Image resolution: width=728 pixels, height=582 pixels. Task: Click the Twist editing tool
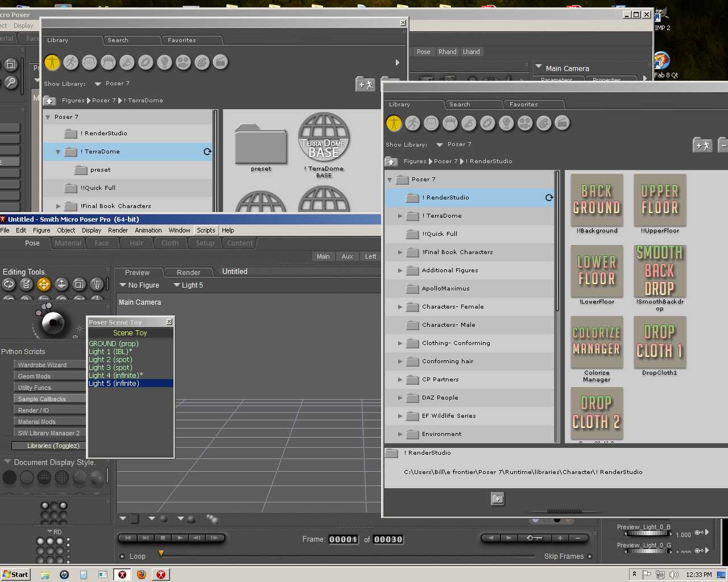(x=26, y=284)
